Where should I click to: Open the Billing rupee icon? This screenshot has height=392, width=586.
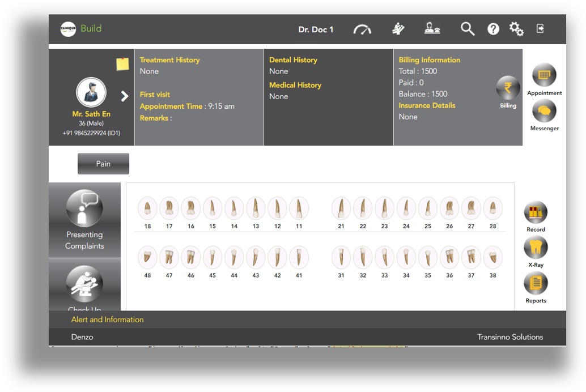pyautogui.click(x=508, y=88)
